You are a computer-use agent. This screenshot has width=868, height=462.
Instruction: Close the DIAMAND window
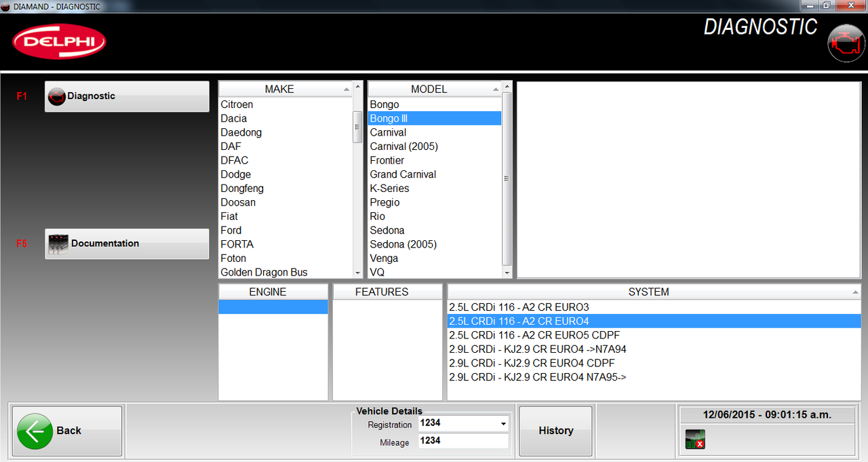tap(850, 5)
